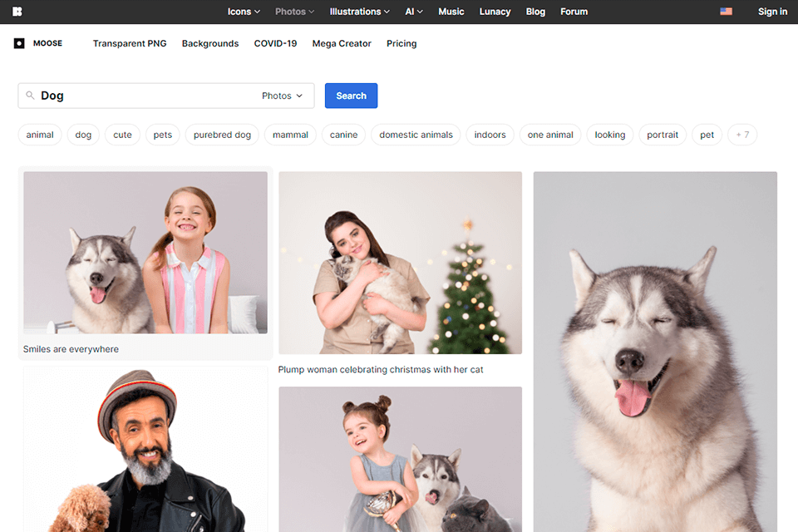Choose the domestic animals tag
This screenshot has height=532, width=798.
point(416,135)
